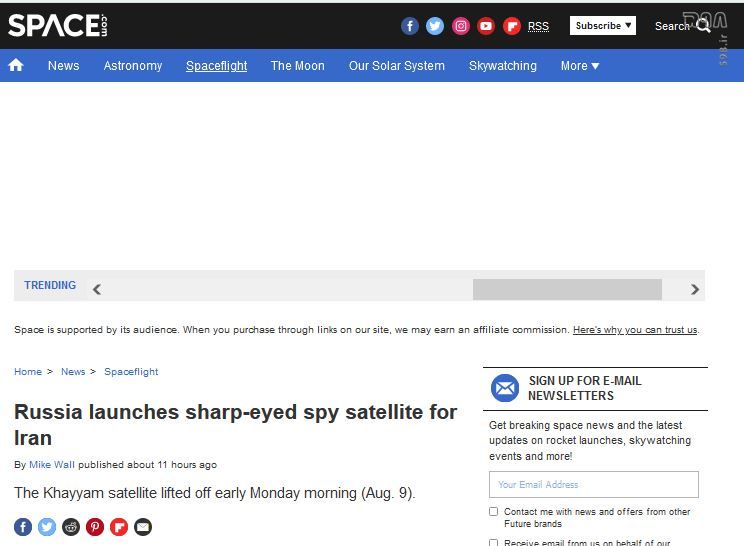Open the RSS feed link
This screenshot has width=744, height=546.
point(538,26)
